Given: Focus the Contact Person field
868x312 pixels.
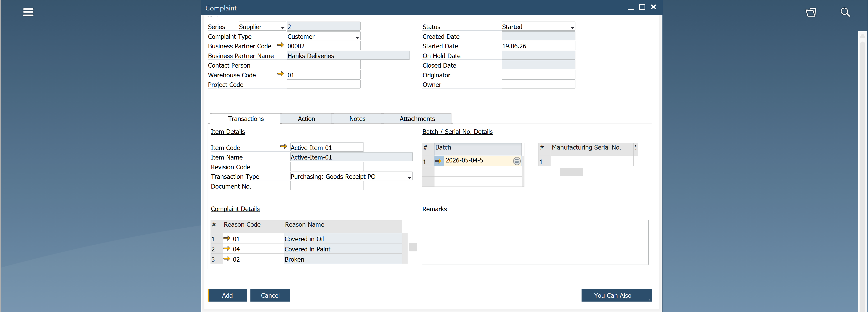Looking at the screenshot, I should click(323, 65).
